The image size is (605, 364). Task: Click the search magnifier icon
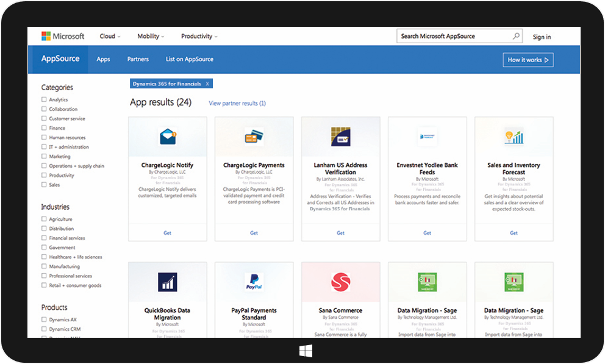(516, 36)
